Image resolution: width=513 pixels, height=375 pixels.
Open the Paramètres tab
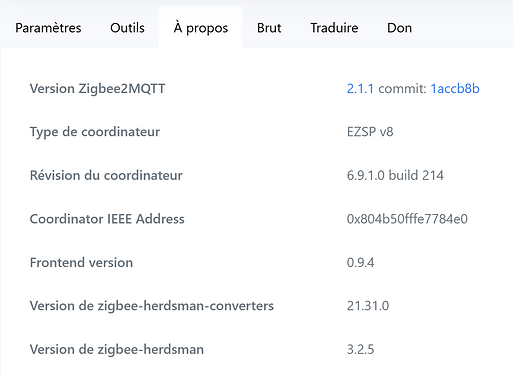click(x=48, y=28)
